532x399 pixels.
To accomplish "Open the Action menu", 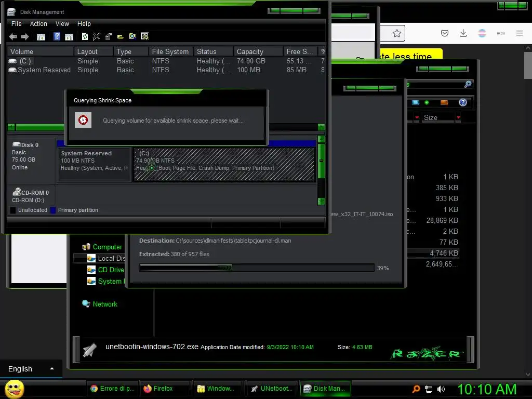I will tap(38, 24).
